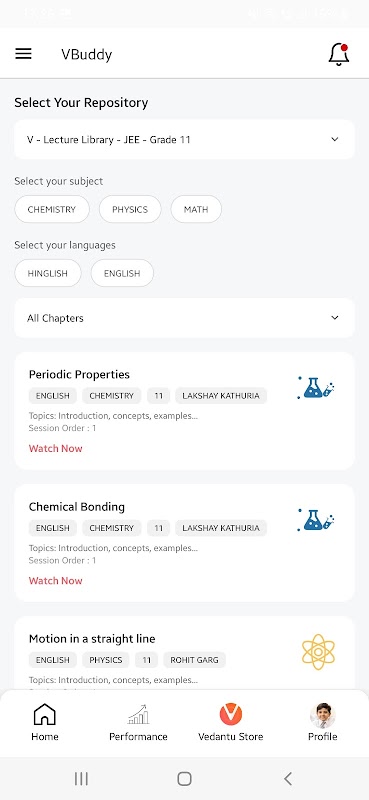The height and width of the screenshot is (800, 369).
Task: Select the CHEMISTRY subject chip
Action: (x=52, y=209)
